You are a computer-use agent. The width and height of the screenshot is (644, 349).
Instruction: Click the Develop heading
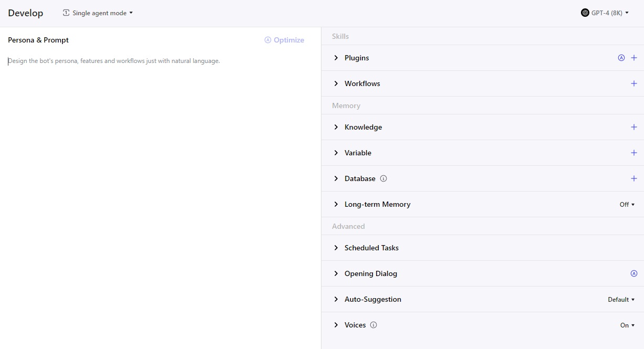[26, 13]
